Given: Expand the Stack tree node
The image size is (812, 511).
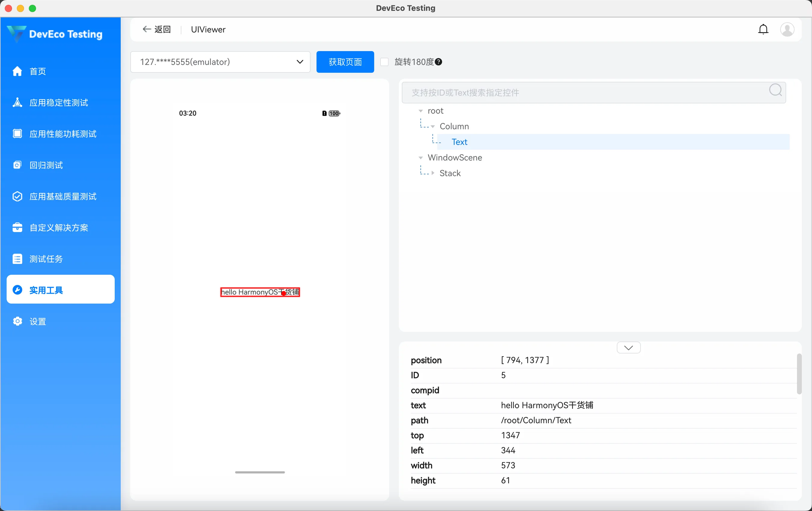Looking at the screenshot, I should point(433,173).
